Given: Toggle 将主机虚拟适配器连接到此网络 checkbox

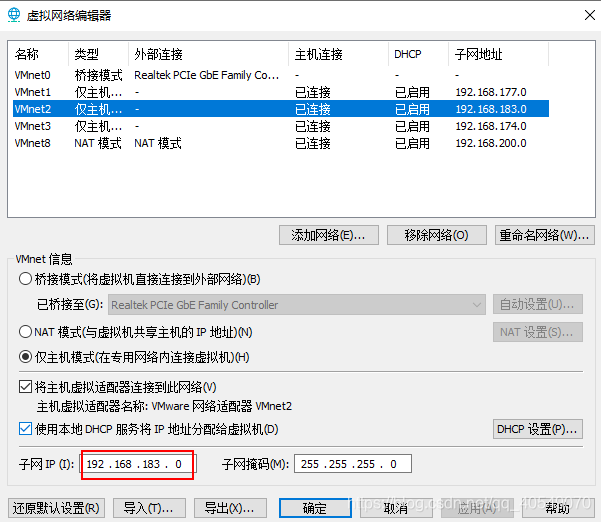Looking at the screenshot, I should click(x=25, y=386).
